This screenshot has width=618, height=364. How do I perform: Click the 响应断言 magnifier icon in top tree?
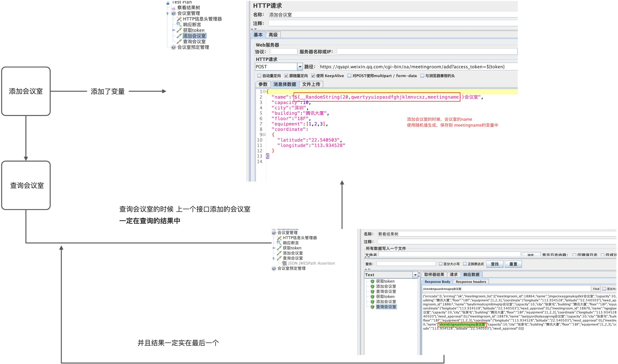coord(179,25)
